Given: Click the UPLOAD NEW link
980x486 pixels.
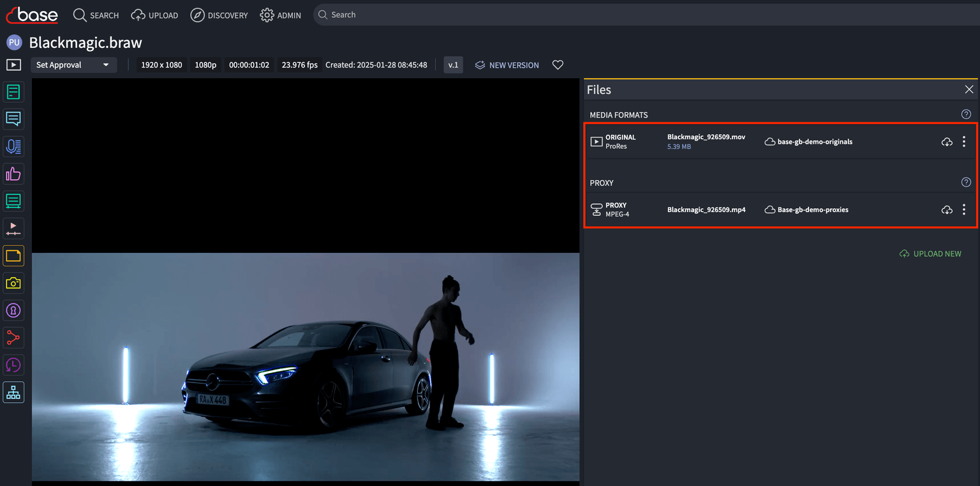Looking at the screenshot, I should [x=930, y=254].
